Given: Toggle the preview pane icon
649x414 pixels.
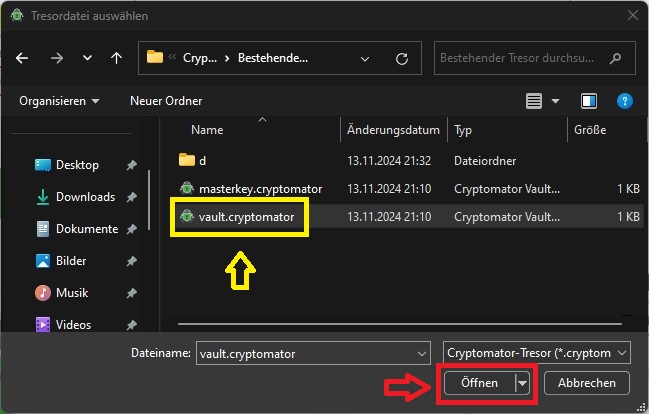Looking at the screenshot, I should pos(589,101).
